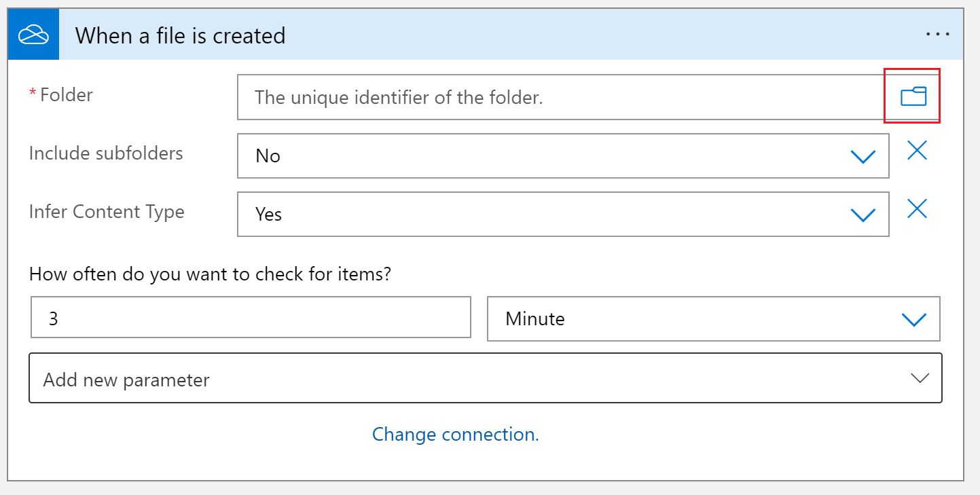Click the X to remove Infer Content Type
This screenshot has width=980, height=495.
pyautogui.click(x=917, y=209)
